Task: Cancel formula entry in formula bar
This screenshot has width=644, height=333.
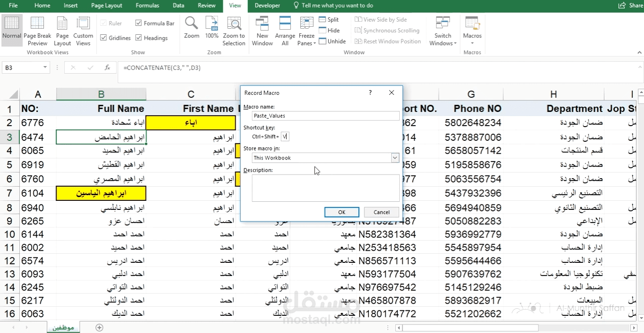Action: pos(73,68)
